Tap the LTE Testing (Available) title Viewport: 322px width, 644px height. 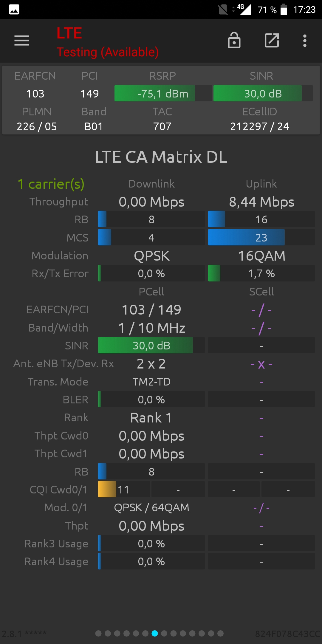pos(108,42)
